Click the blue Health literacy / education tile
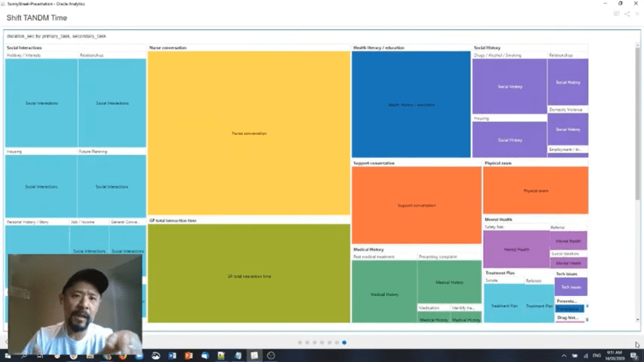The height and width of the screenshot is (362, 644). click(x=411, y=104)
